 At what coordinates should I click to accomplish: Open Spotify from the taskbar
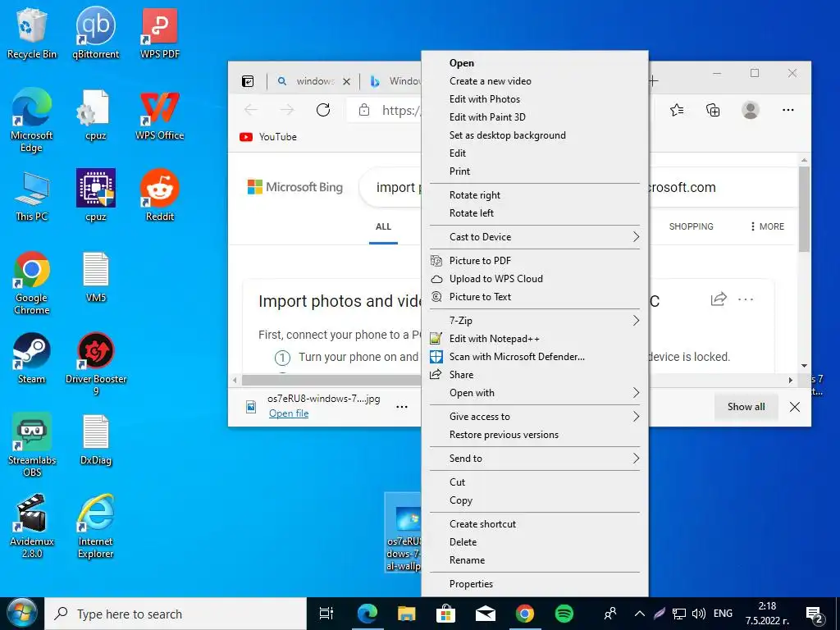click(564, 614)
